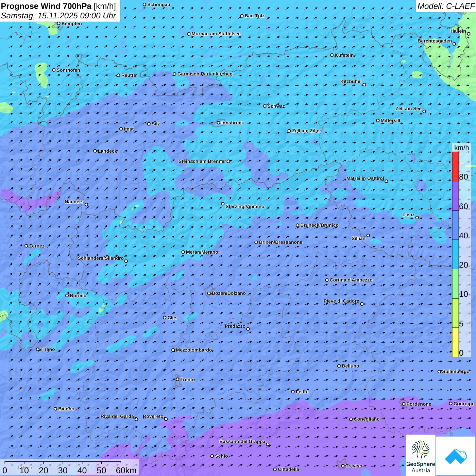Click the 'Berchtesgaden' label

click(435, 41)
